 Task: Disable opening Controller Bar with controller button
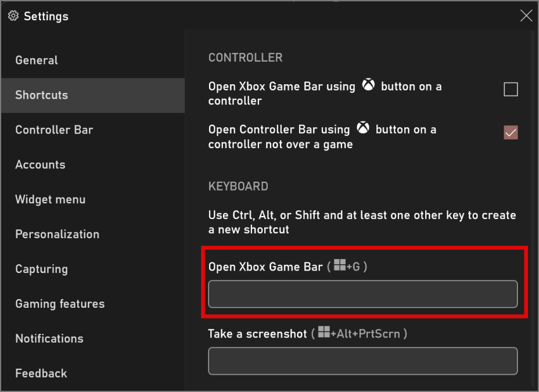click(x=511, y=132)
